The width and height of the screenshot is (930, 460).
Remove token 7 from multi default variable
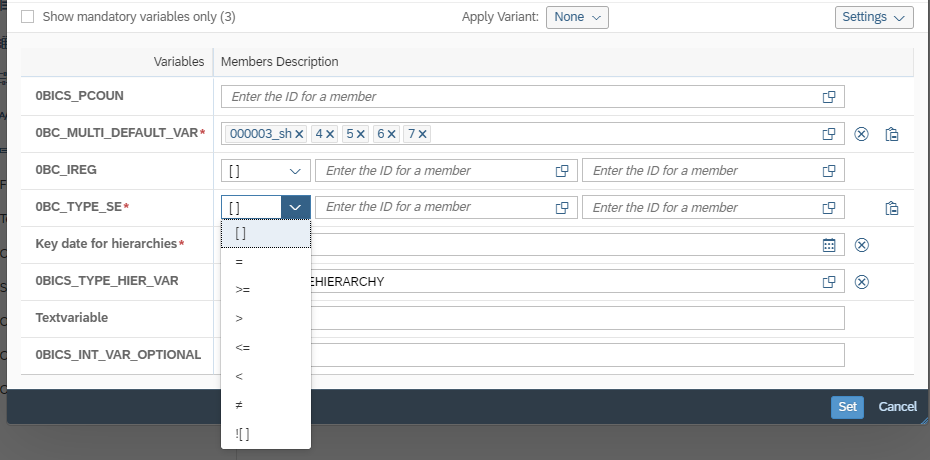point(422,135)
